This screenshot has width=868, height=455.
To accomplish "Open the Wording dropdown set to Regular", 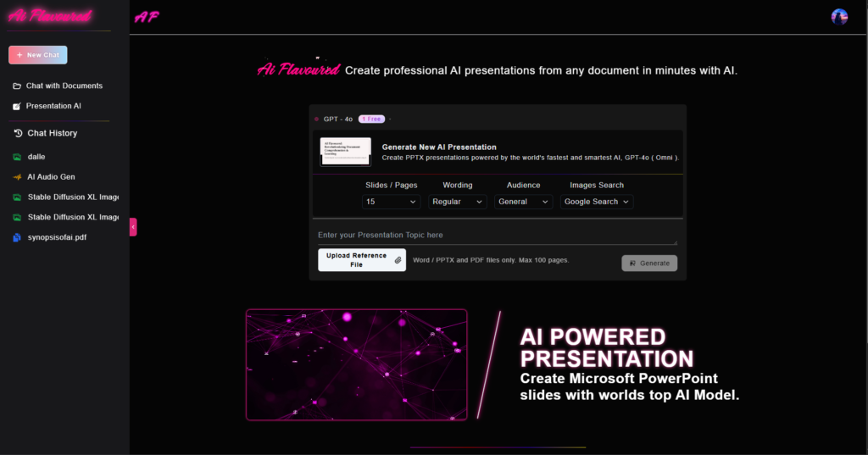I will coord(457,202).
